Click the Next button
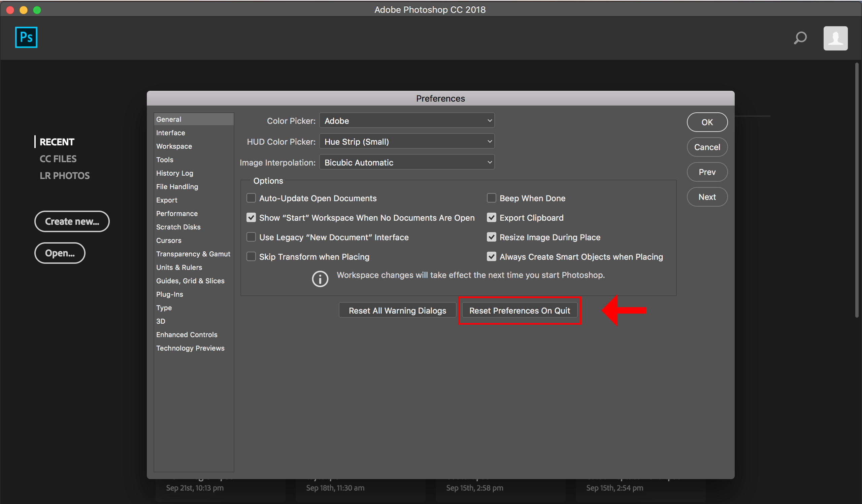The height and width of the screenshot is (504, 862). coord(707,197)
